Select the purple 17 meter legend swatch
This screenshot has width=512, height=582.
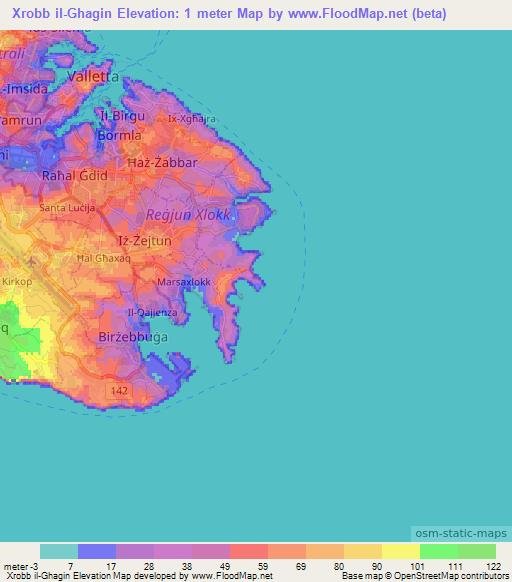[x=135, y=551]
